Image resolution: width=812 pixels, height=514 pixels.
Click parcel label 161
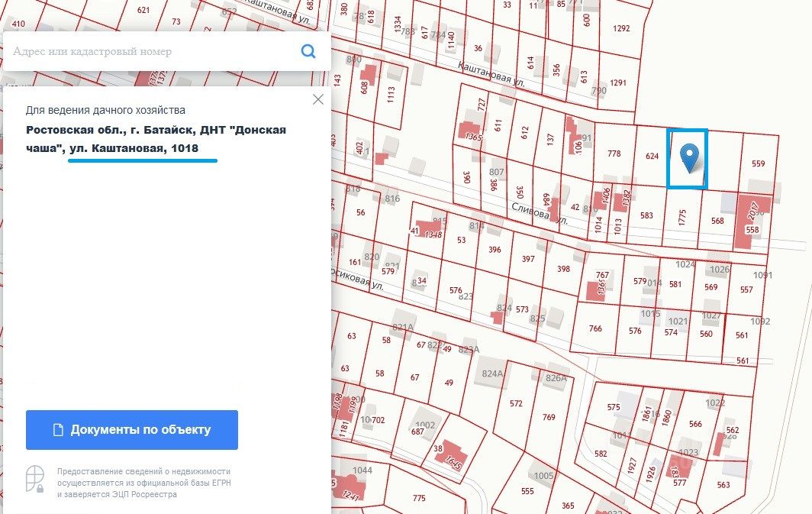[x=355, y=262]
